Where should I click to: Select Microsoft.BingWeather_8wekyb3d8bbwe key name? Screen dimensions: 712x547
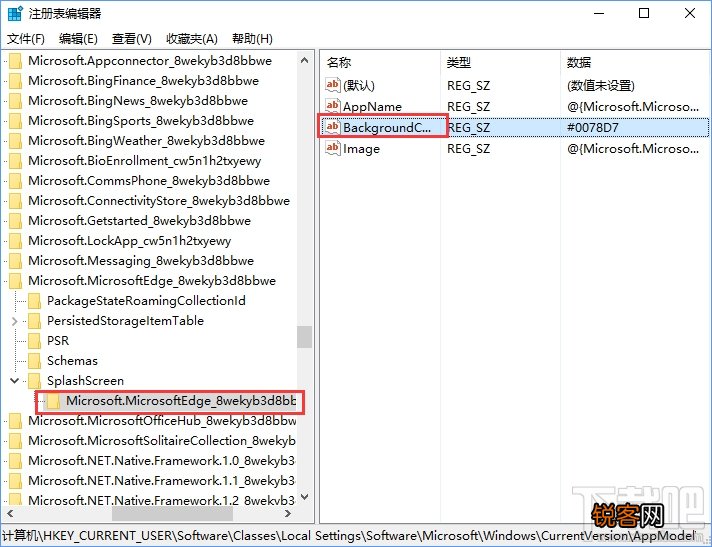[146, 141]
